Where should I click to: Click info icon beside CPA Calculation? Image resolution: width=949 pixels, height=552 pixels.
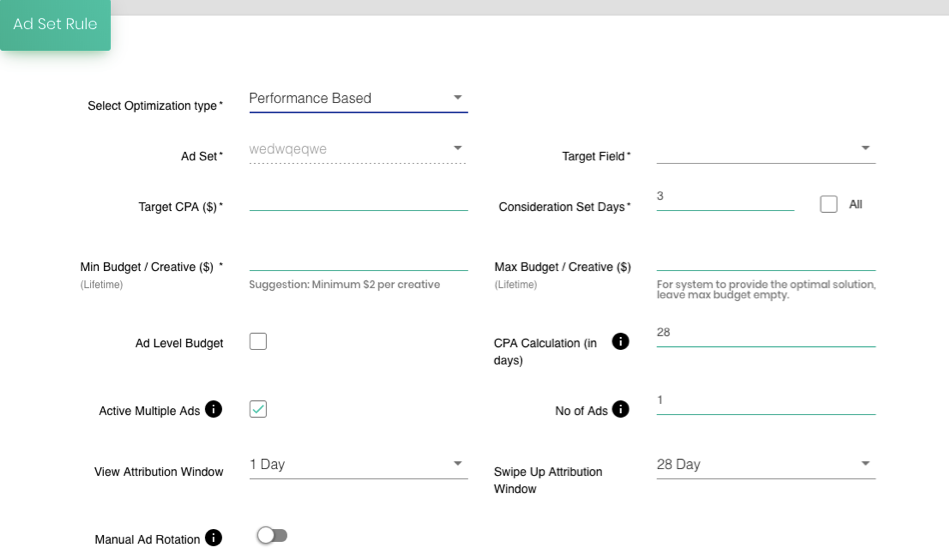click(x=620, y=341)
